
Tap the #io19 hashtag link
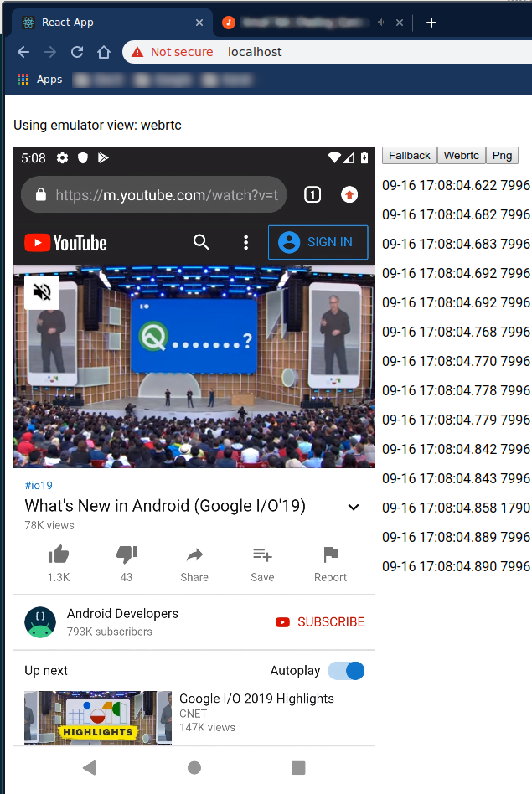(x=39, y=485)
